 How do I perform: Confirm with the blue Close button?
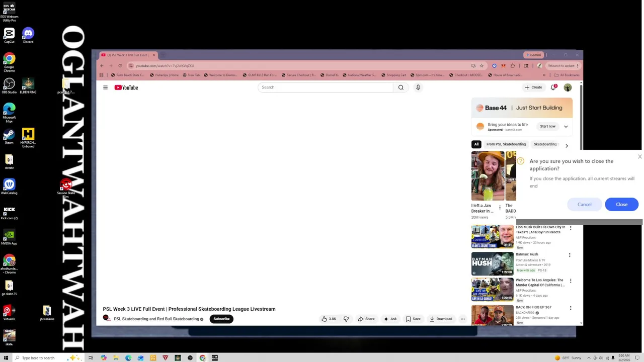621,205
